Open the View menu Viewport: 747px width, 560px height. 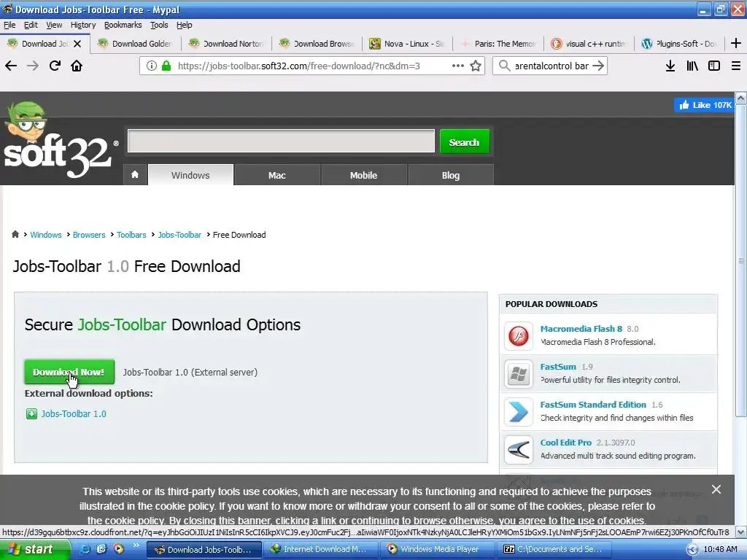54,25
